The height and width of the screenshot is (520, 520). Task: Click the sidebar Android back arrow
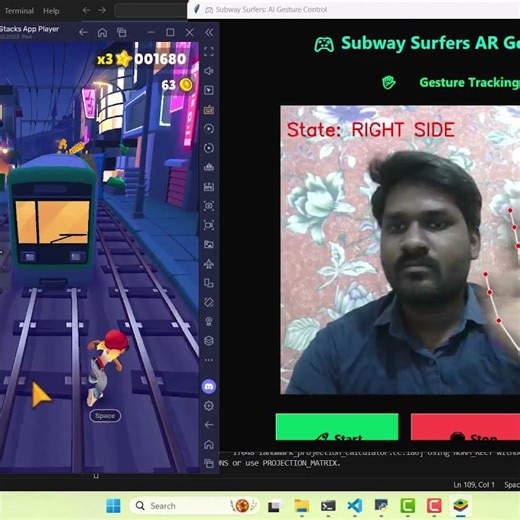[x=209, y=425]
